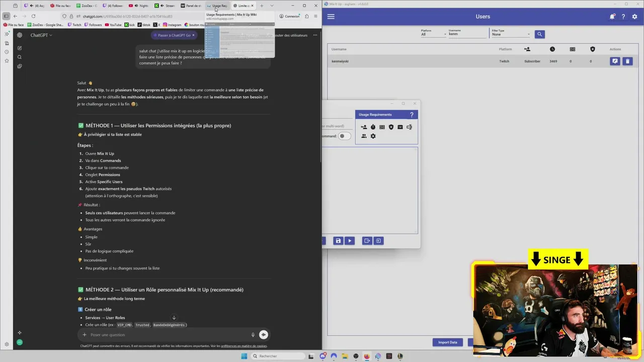Open the inventory chest requirement icon

[x=400, y=127]
